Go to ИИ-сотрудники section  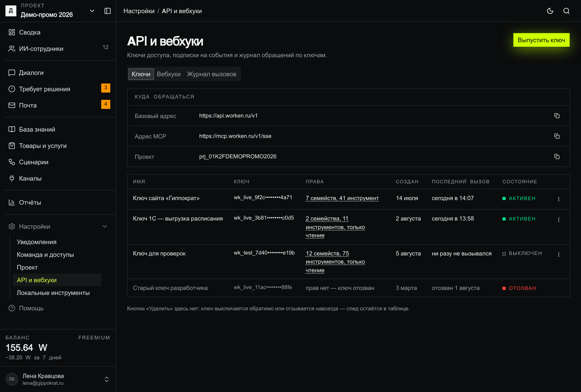(x=58, y=49)
